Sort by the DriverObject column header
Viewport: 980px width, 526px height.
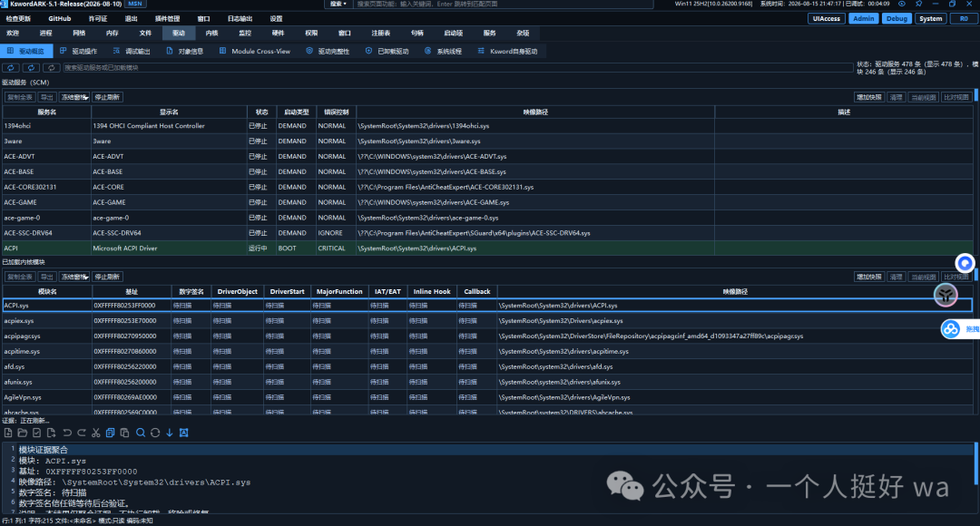tap(238, 292)
